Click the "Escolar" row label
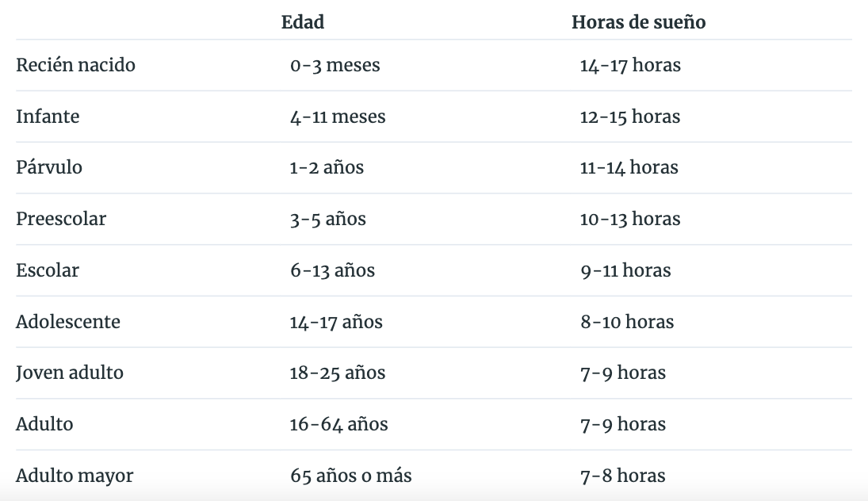 [48, 270]
